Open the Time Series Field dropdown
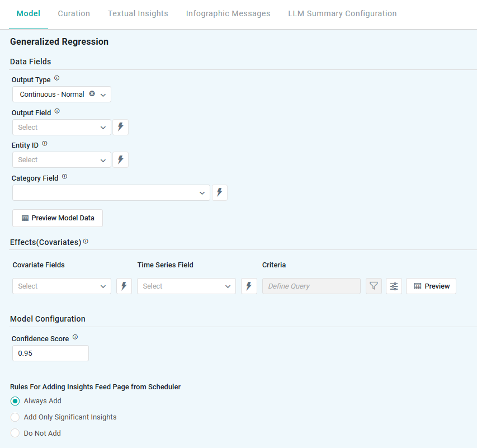Viewport: 477px width, 448px height. pyautogui.click(x=186, y=286)
